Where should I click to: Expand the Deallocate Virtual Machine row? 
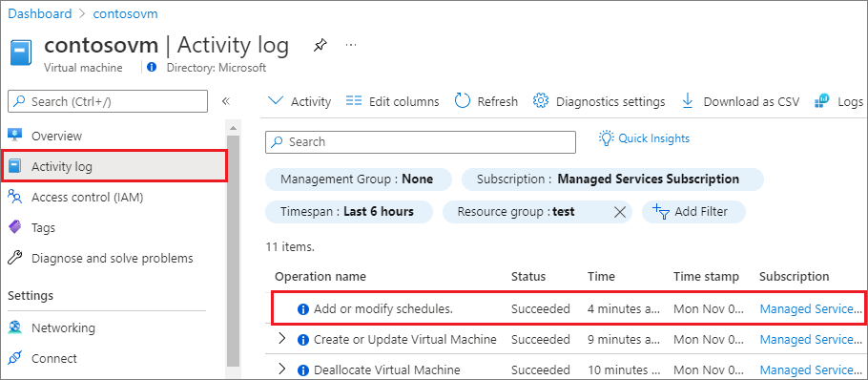point(282,369)
